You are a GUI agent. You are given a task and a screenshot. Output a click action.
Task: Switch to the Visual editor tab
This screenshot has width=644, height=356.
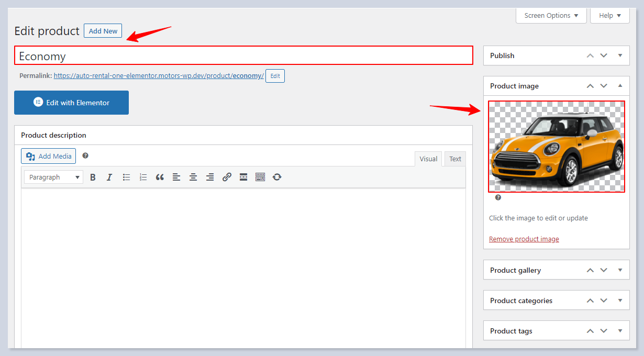(x=428, y=159)
